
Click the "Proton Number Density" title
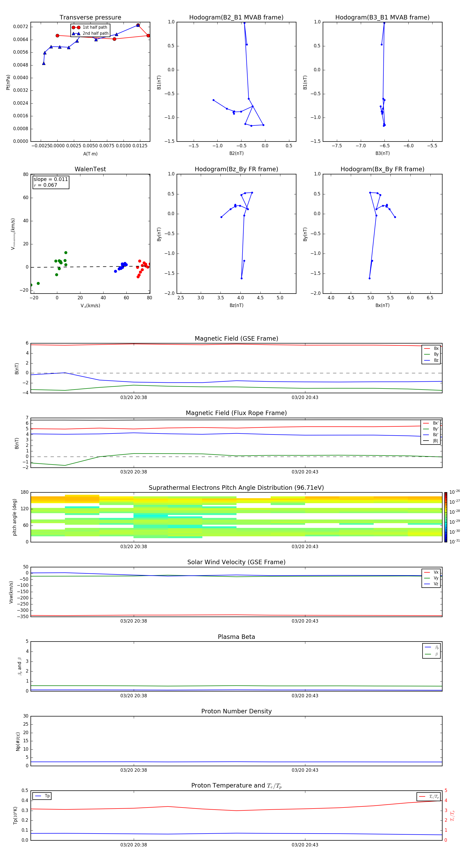point(236,711)
